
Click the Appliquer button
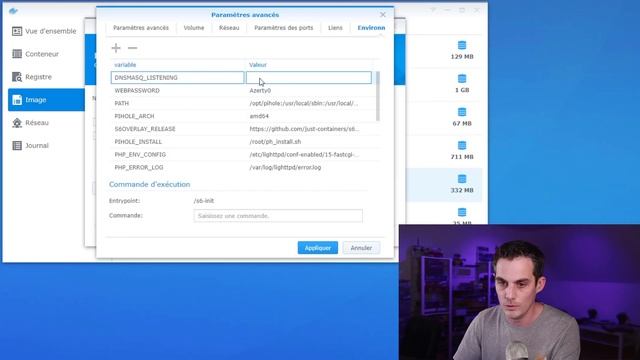pyautogui.click(x=318, y=248)
